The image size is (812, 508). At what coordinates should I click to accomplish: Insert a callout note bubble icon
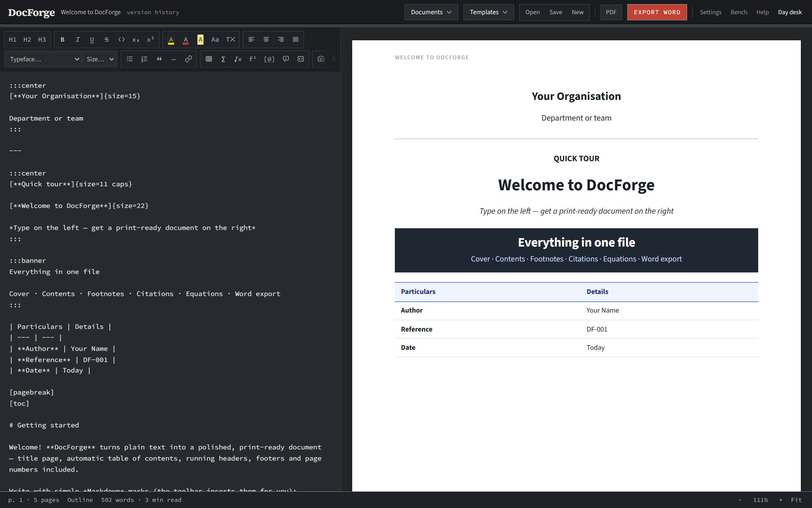tap(286, 59)
